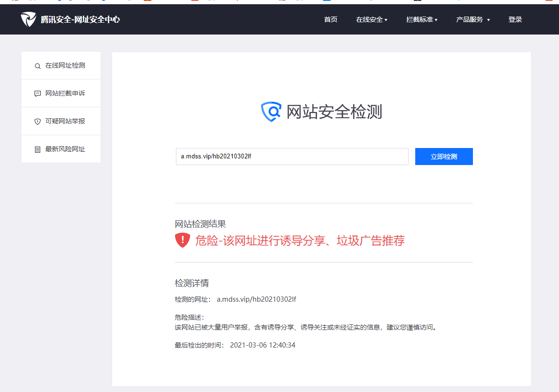The image size is (559, 392).
Task: Click the chat bubble icon beside 网站拦截申诉
Action: tap(37, 94)
